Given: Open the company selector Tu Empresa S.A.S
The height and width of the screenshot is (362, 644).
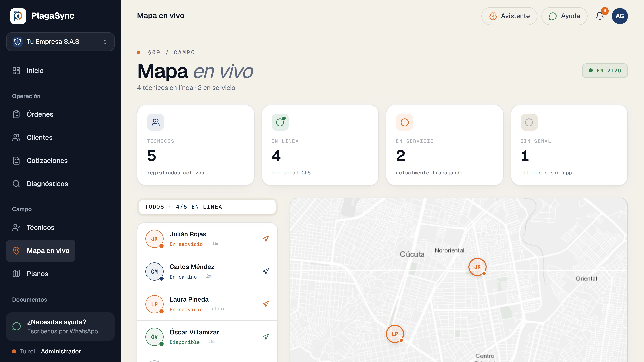Looking at the screenshot, I should coord(60,42).
